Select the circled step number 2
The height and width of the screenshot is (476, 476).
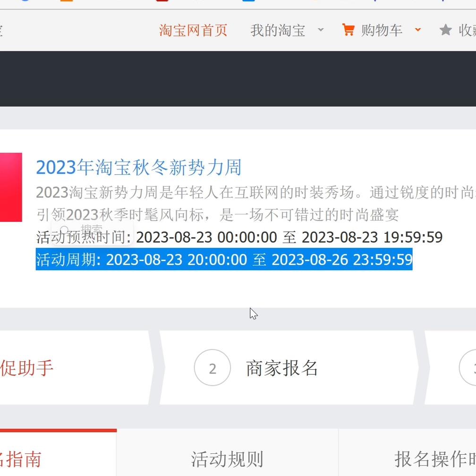212,367
